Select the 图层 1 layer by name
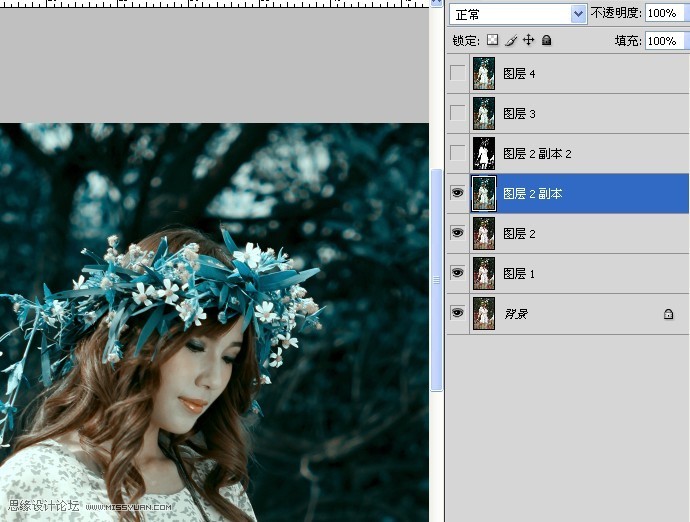690x522 pixels. coord(519,273)
